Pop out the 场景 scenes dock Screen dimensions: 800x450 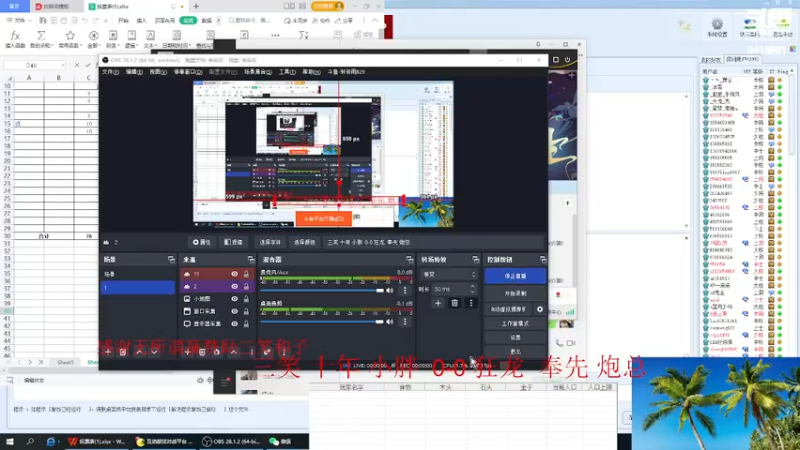point(171,260)
